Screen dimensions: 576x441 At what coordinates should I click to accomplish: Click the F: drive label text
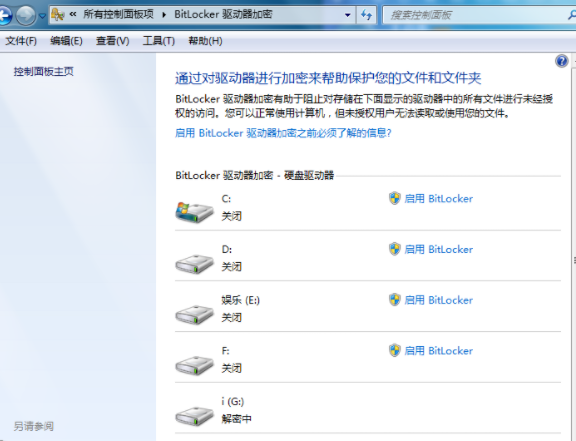[226, 351]
